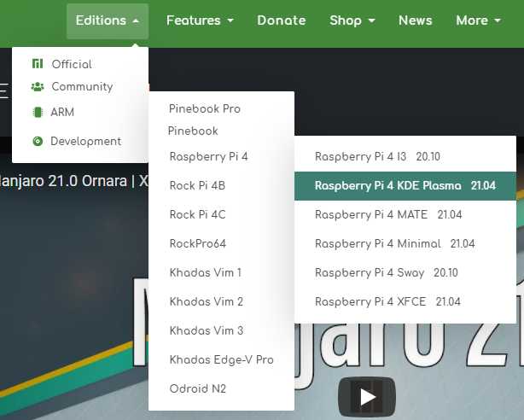The width and height of the screenshot is (524, 420).
Task: Click the Official edition Manjaro logo icon
Action: tap(38, 63)
